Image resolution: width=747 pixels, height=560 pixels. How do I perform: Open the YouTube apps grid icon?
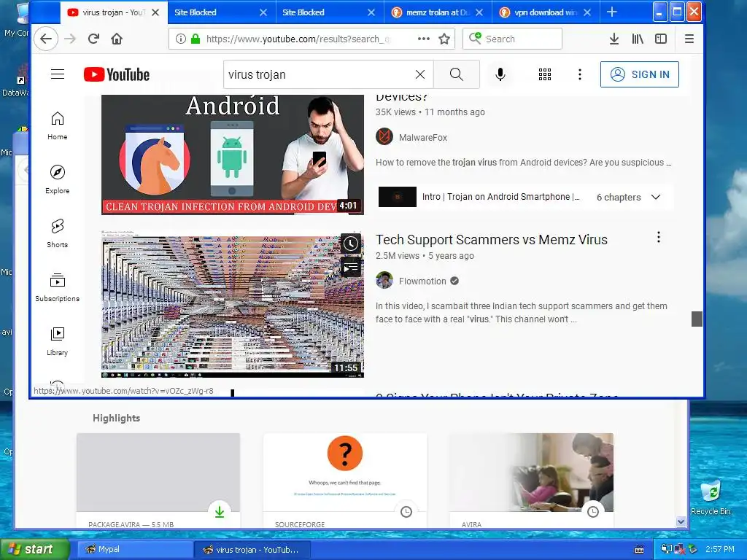[x=544, y=75]
